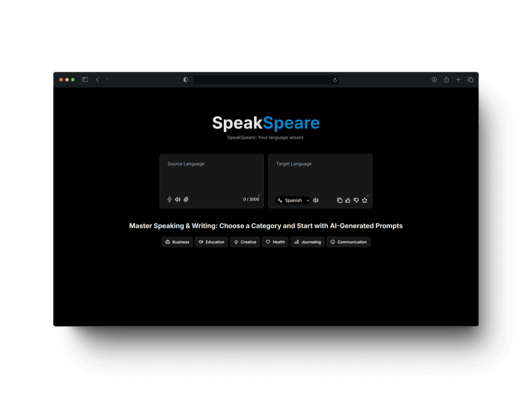
Task: Open a new browser tab
Action: tap(458, 80)
